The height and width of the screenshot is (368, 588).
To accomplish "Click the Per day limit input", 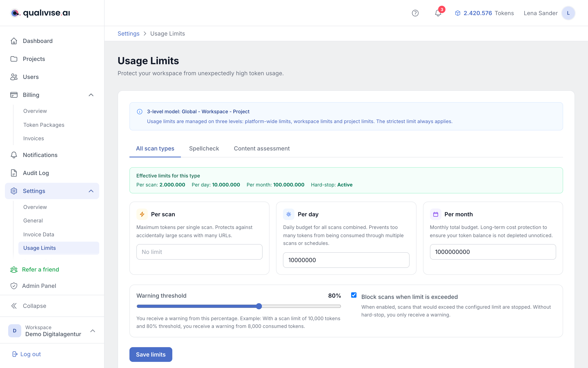I will (x=346, y=260).
